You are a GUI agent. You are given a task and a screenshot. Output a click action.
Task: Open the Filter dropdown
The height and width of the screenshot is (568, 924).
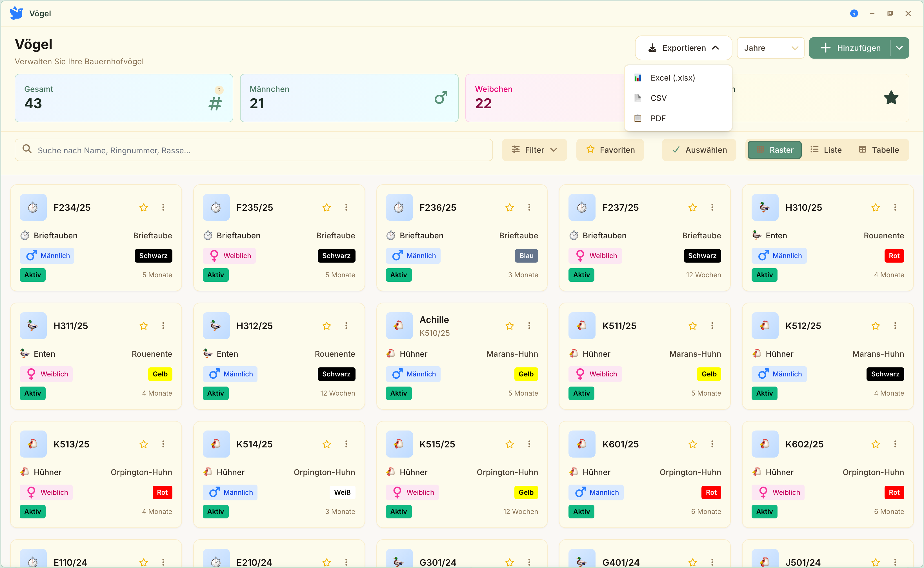(534, 150)
